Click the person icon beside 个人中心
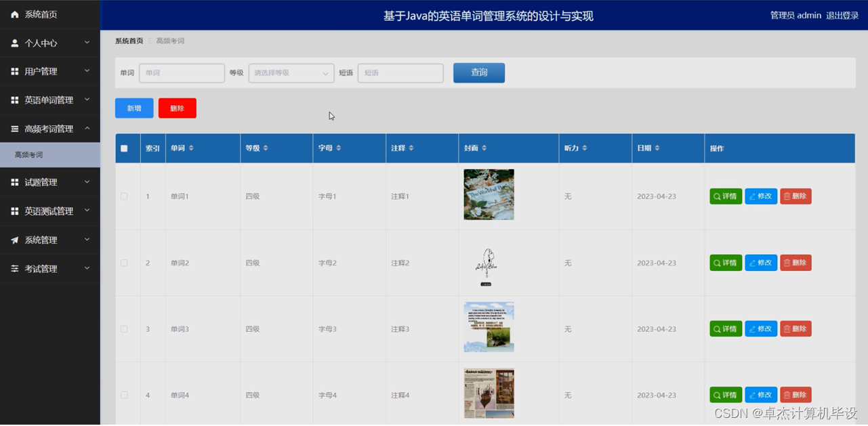The image size is (868, 426). tap(15, 43)
